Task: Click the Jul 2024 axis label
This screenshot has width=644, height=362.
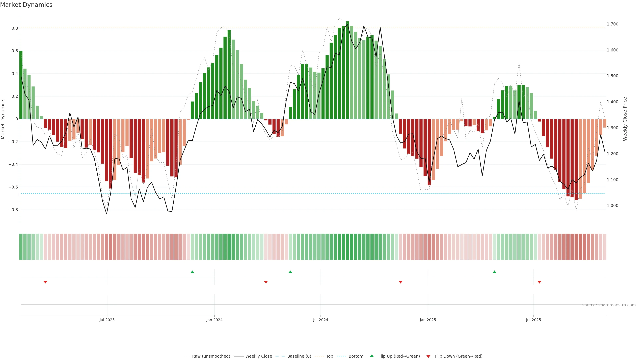Action: (x=320, y=320)
